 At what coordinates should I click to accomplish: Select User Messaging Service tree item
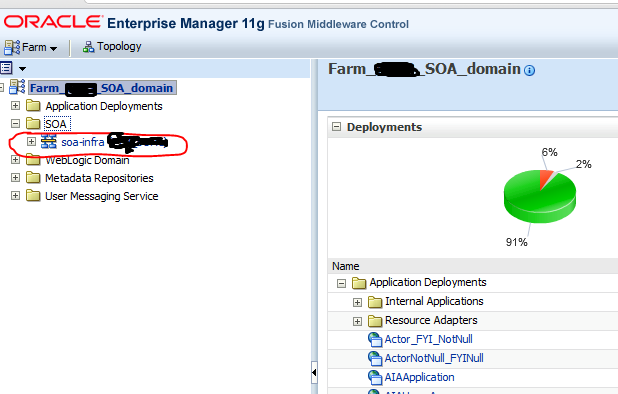102,196
